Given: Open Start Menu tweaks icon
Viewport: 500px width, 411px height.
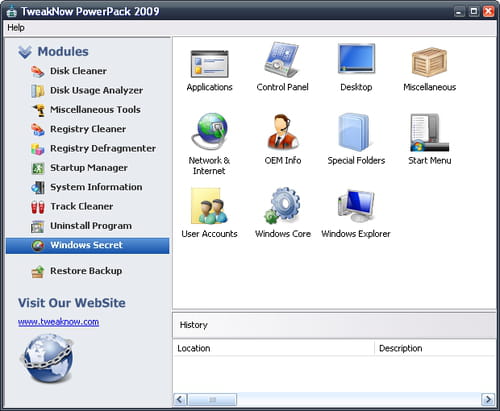Looking at the screenshot, I should coord(429,132).
